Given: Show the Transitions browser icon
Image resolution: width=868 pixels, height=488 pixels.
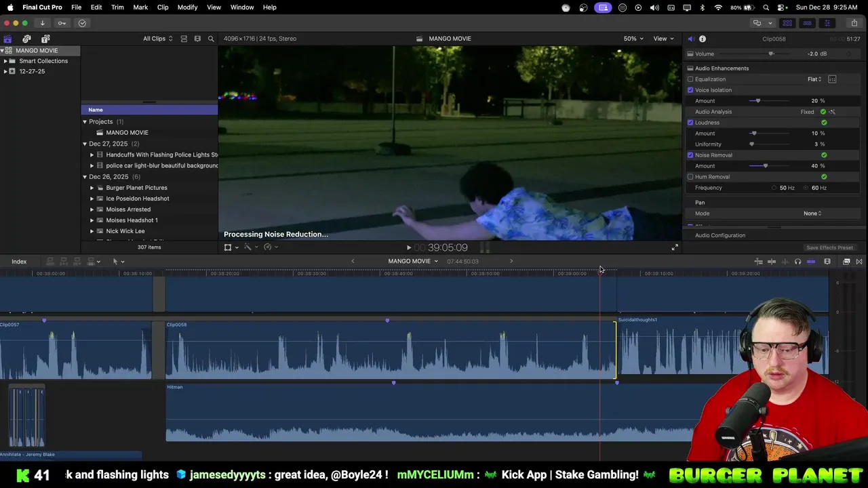Looking at the screenshot, I should point(859,262).
